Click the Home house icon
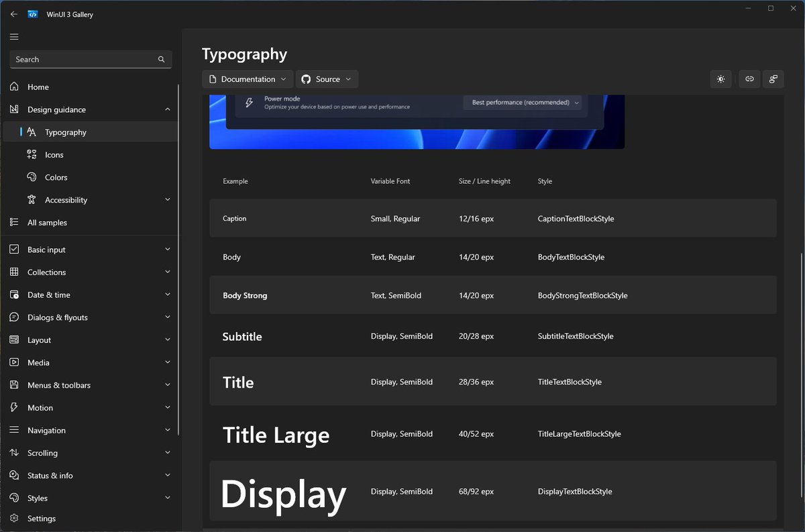The image size is (805, 532). [x=14, y=87]
